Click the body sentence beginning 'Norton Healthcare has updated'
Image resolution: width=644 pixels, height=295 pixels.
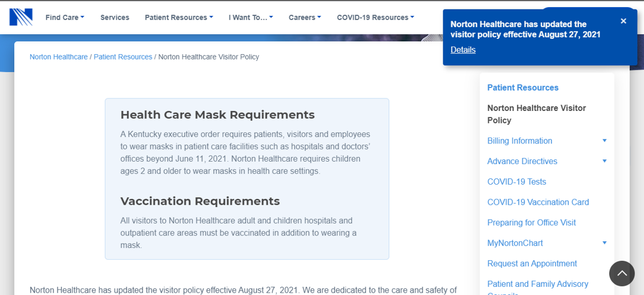243,290
